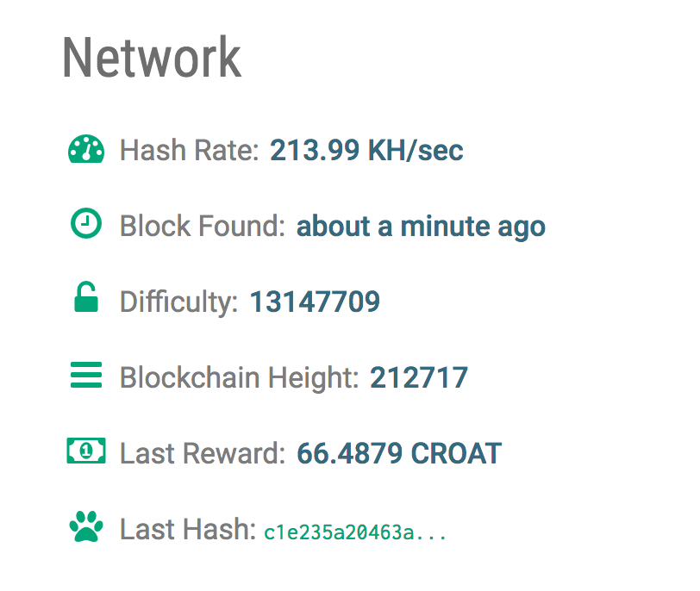The image size is (700, 591).
Task: Click the blockchain height number 212717
Action: [419, 378]
